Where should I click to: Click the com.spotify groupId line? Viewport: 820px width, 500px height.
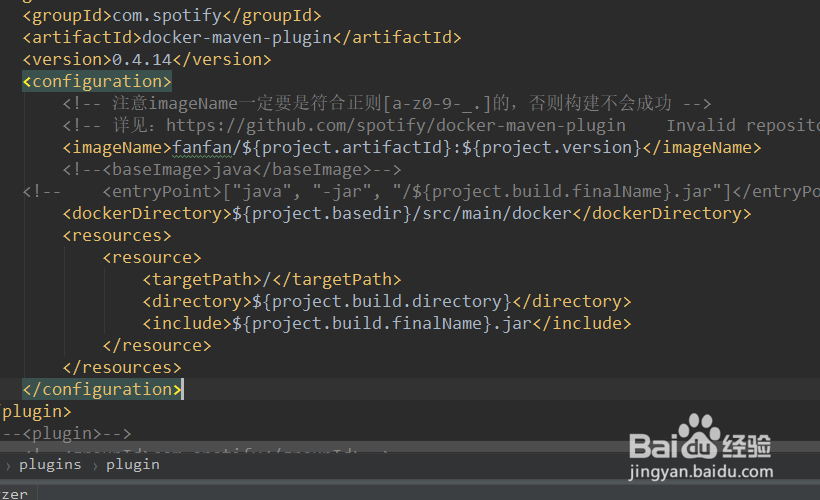(172, 16)
